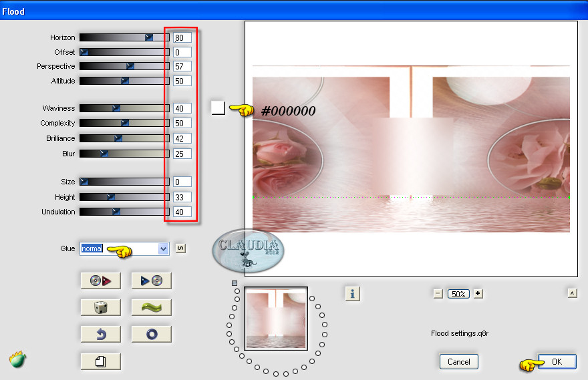Click the Altitude value field
The image size is (588, 380).
[x=182, y=81]
